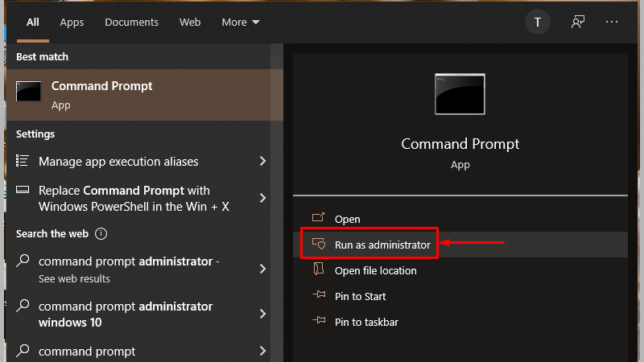
Task: Expand Manage app execution aliases arrow
Action: pyautogui.click(x=262, y=162)
